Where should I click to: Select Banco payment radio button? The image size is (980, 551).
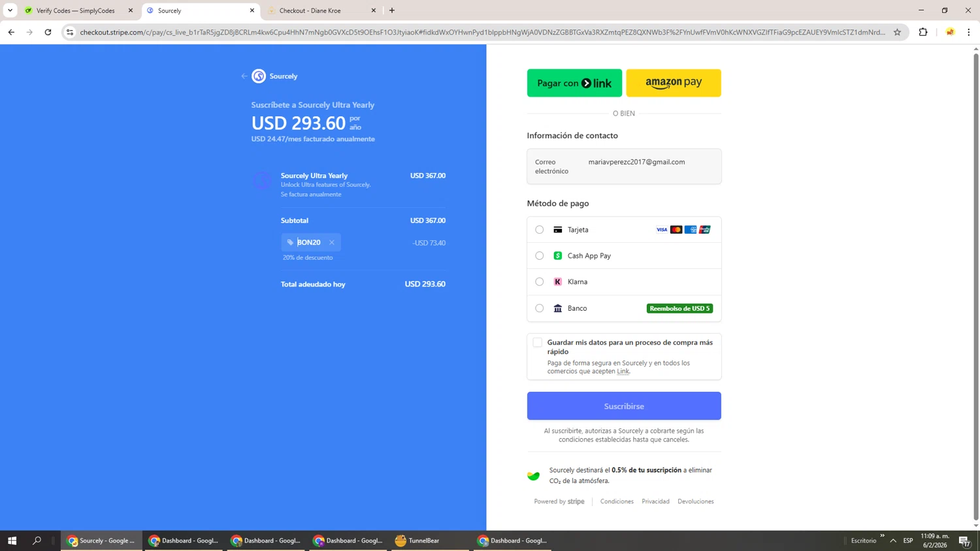click(x=540, y=308)
